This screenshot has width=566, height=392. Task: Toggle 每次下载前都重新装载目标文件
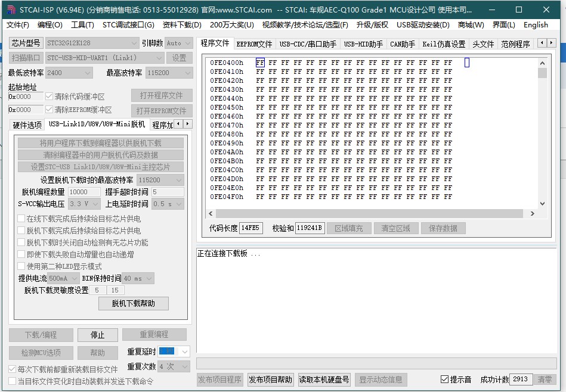coord(13,369)
